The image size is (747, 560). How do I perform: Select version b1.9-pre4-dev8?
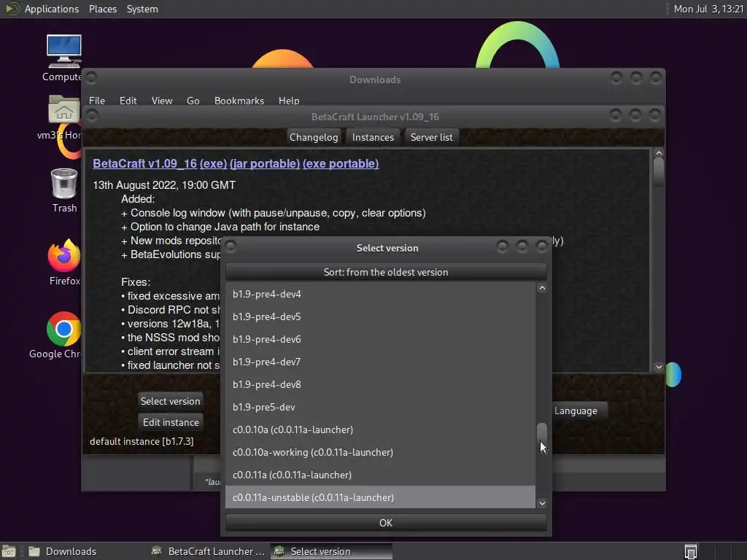pyautogui.click(x=380, y=384)
